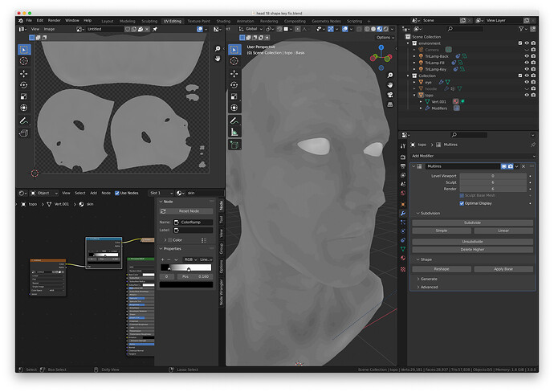Click the ColorRamp Pos value field
The width and height of the screenshot is (554, 392).
click(x=195, y=276)
